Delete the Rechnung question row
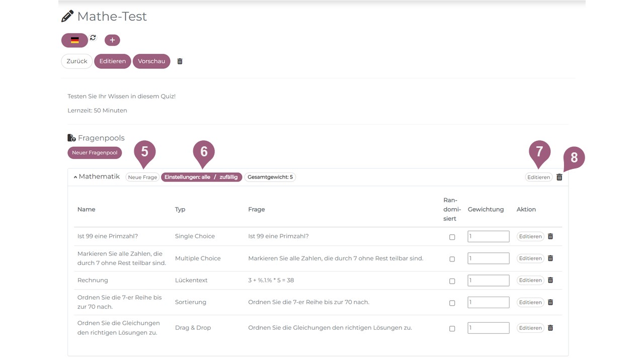644x362 pixels. click(550, 280)
